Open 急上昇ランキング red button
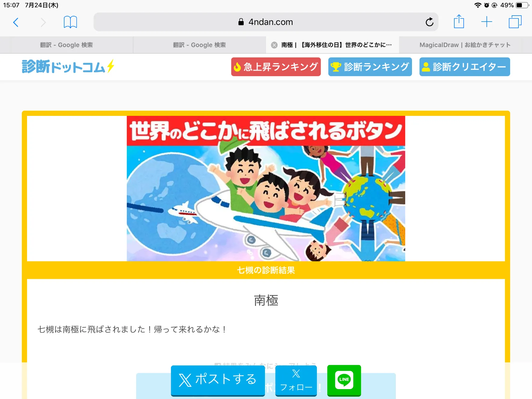This screenshot has width=532, height=399. coord(276,67)
